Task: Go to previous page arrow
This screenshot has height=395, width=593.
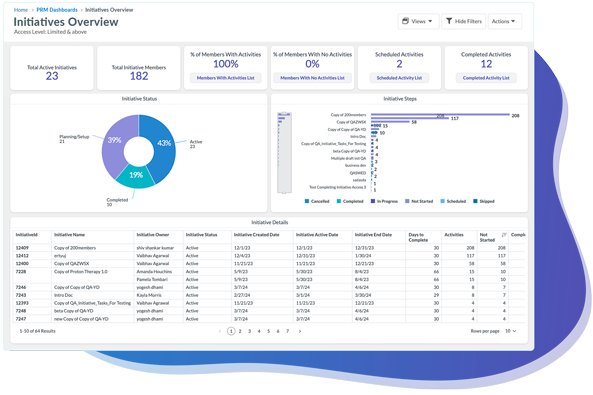Action: click(220, 331)
